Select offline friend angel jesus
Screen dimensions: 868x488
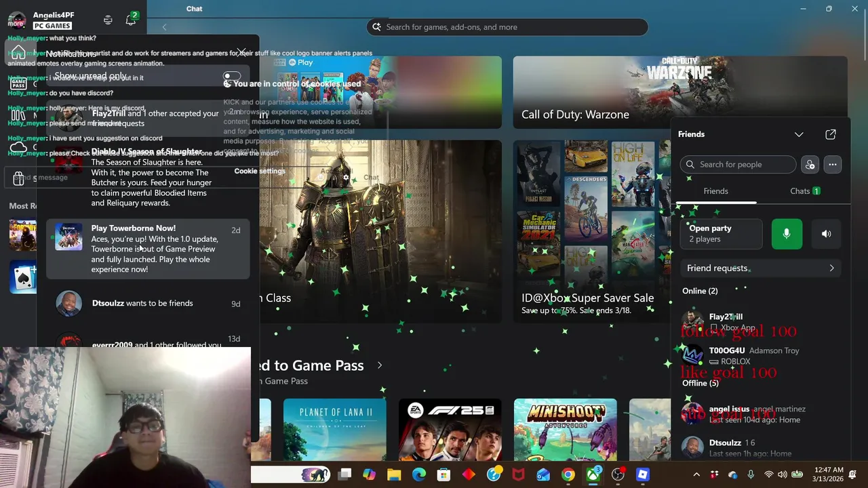[759, 414]
